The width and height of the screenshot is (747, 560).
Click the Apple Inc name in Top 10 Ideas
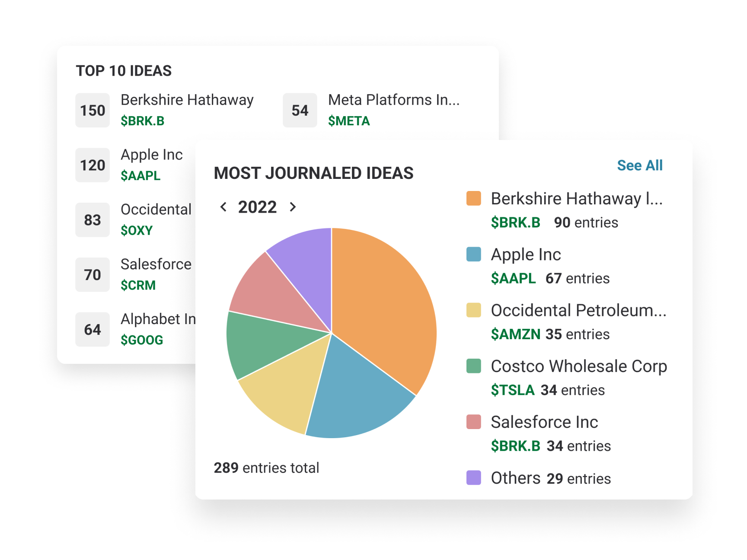point(152,155)
